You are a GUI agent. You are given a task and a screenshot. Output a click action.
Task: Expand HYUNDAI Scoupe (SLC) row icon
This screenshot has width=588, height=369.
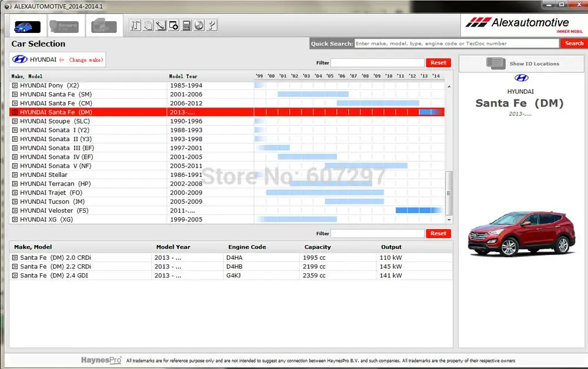click(x=15, y=121)
